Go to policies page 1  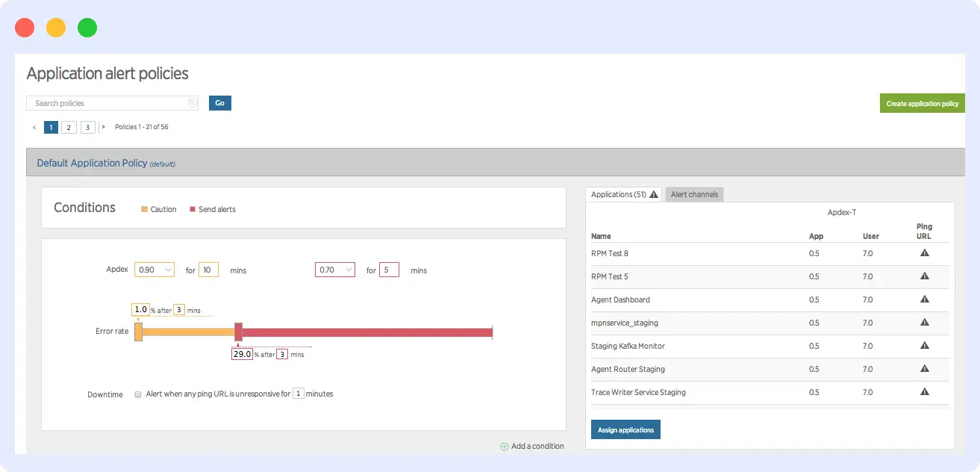(x=51, y=127)
